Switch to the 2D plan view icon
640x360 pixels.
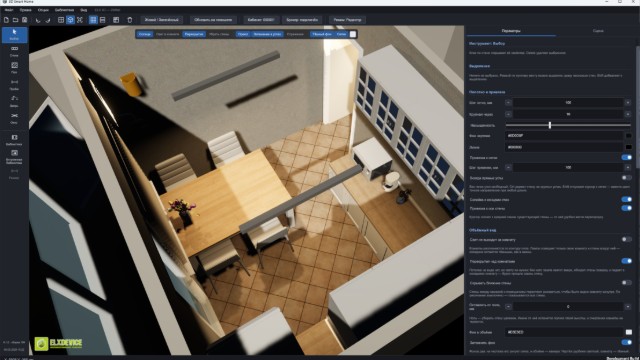[x=61, y=20]
